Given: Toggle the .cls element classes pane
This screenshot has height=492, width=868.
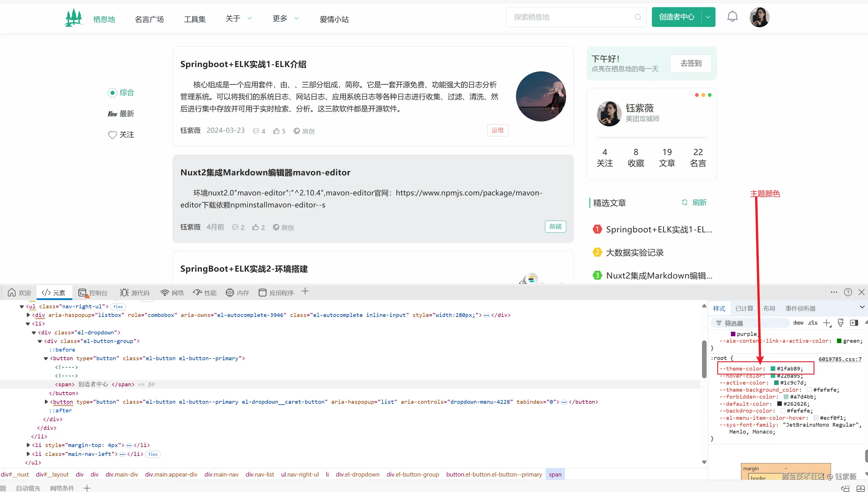Looking at the screenshot, I should point(813,323).
